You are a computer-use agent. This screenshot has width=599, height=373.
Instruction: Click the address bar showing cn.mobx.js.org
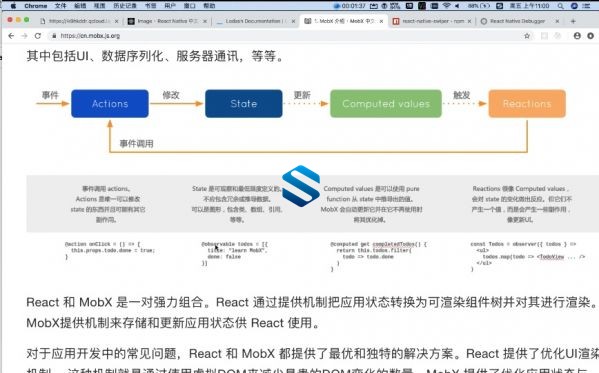pyautogui.click(x=287, y=36)
